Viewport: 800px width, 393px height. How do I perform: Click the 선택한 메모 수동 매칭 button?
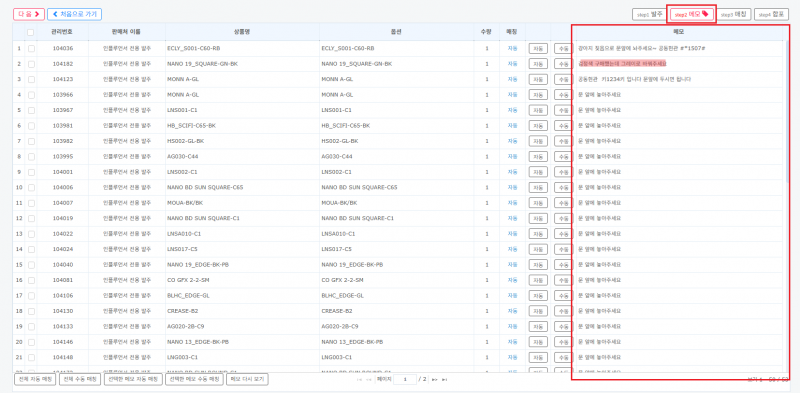pyautogui.click(x=194, y=380)
